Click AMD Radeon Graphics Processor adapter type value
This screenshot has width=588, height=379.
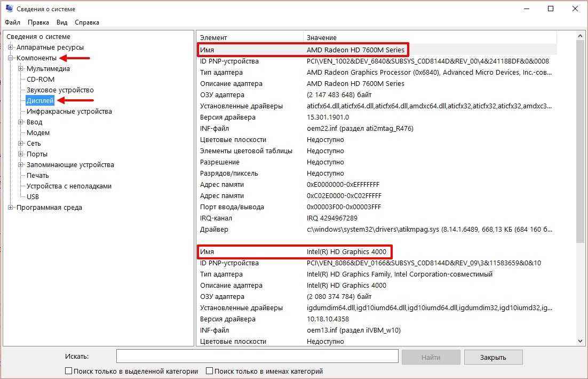(429, 73)
